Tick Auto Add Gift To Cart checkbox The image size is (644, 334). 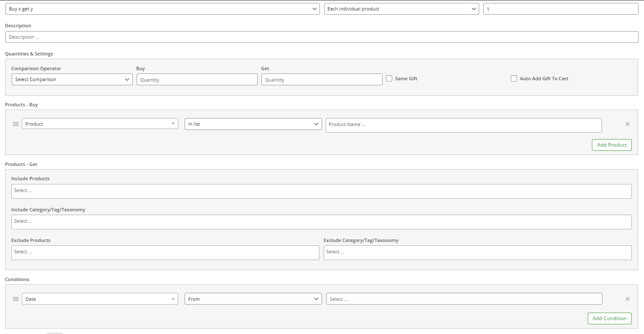coord(514,79)
